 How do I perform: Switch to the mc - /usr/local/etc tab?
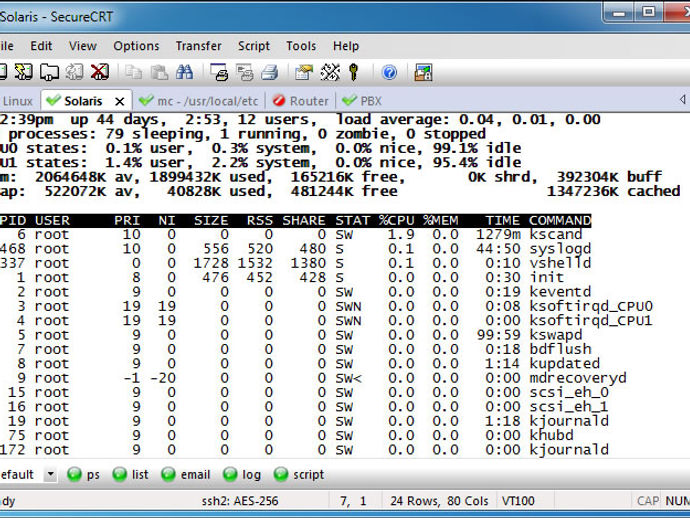pos(198,101)
